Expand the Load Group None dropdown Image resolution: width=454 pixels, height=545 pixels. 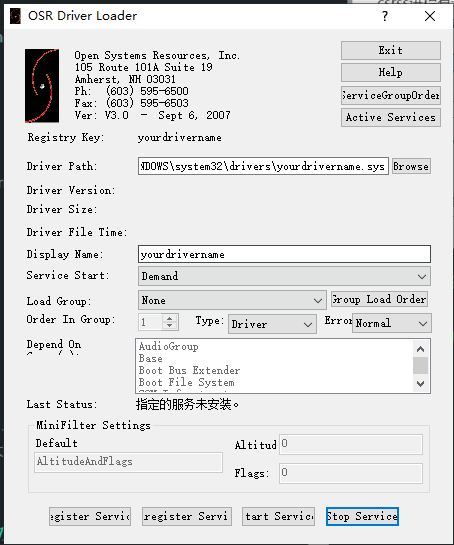[232, 300]
